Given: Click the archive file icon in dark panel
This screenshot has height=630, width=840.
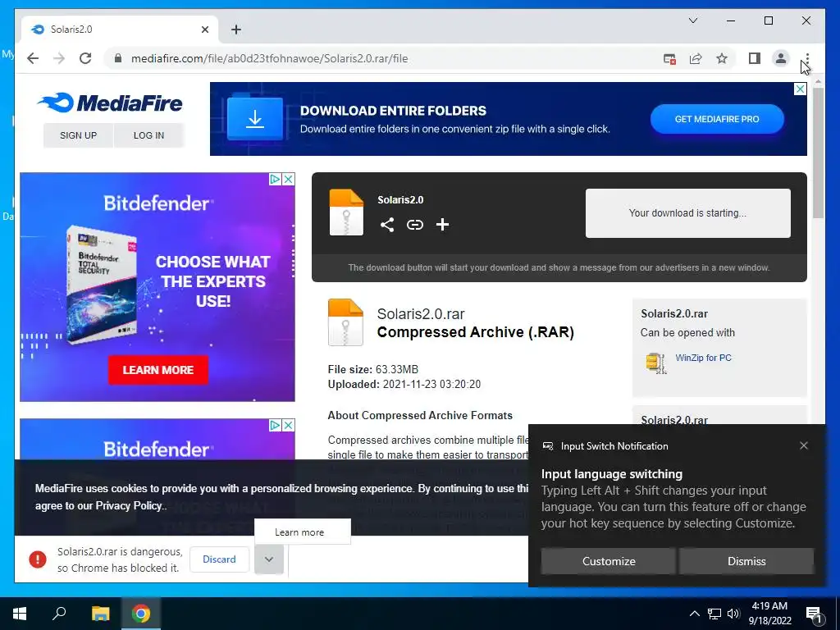Looking at the screenshot, I should pos(346,212).
